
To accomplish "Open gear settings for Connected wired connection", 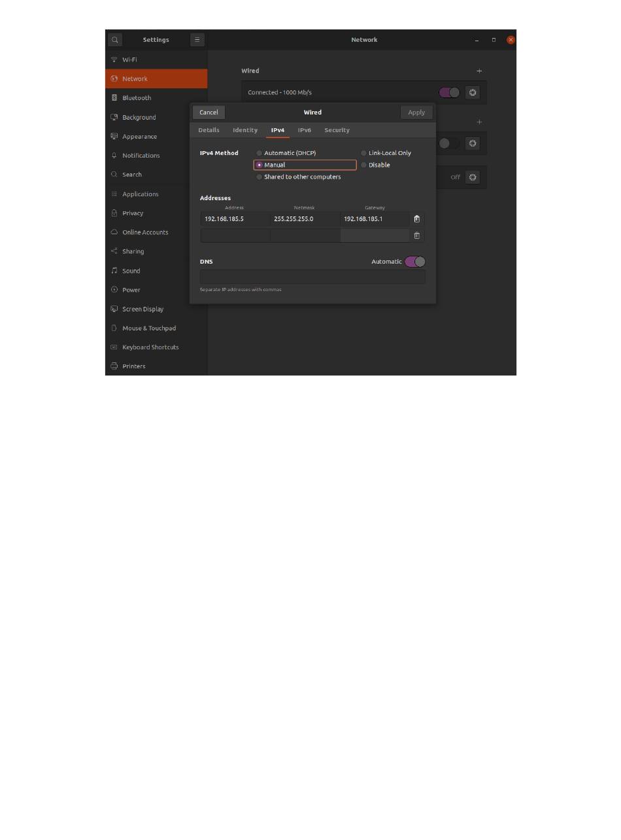I will click(x=473, y=92).
